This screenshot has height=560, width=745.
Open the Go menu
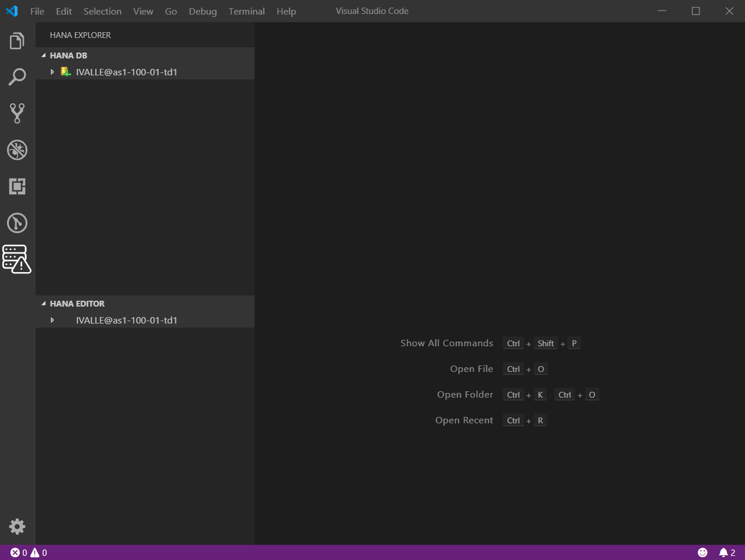point(171,11)
